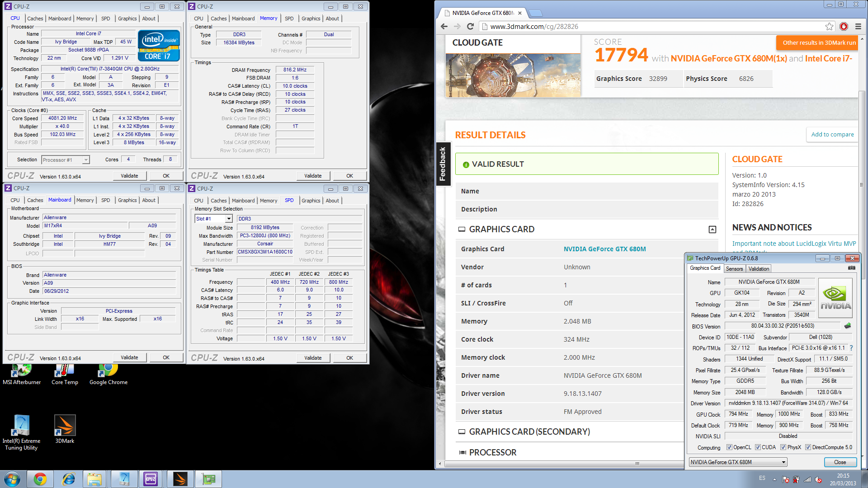Click the Chrome address bar URL
The height and width of the screenshot is (488, 868).
[x=534, y=27]
